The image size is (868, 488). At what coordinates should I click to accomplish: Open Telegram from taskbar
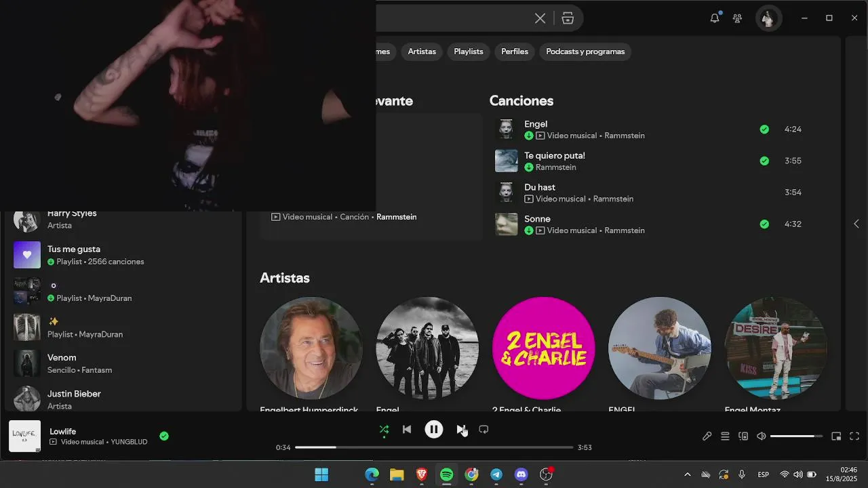[x=496, y=475]
